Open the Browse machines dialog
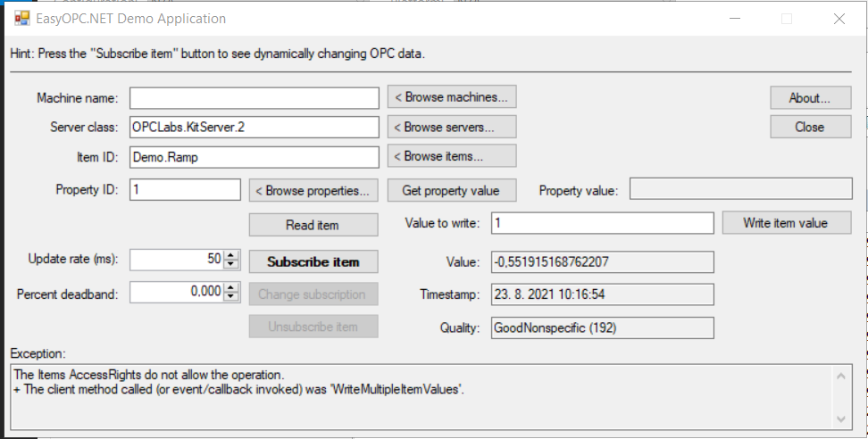The image size is (868, 439). point(452,96)
